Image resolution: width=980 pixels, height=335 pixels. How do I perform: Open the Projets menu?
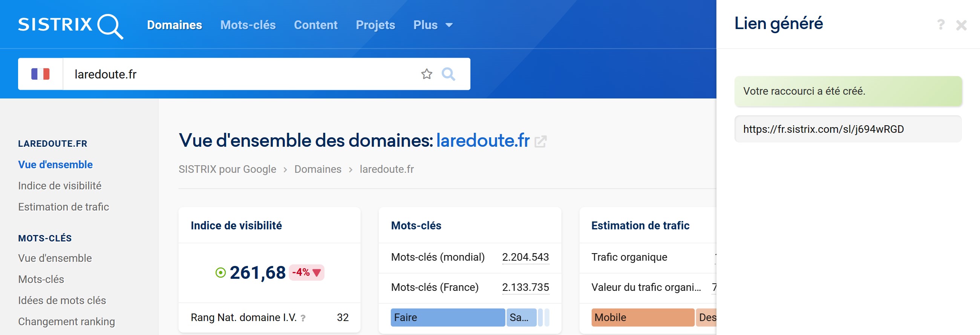pos(375,25)
